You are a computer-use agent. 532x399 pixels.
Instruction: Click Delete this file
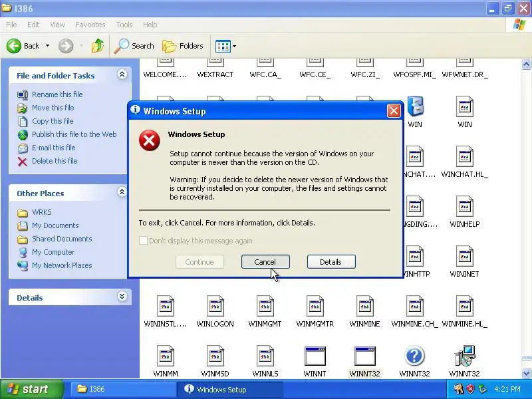[47, 161]
